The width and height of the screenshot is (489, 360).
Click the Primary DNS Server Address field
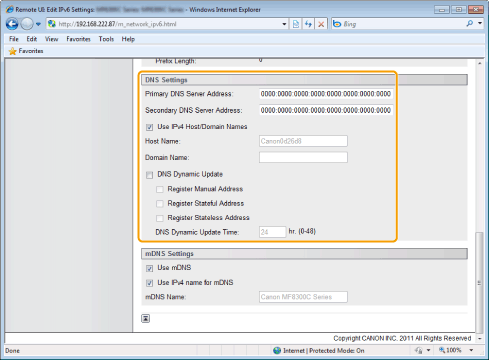326,94
